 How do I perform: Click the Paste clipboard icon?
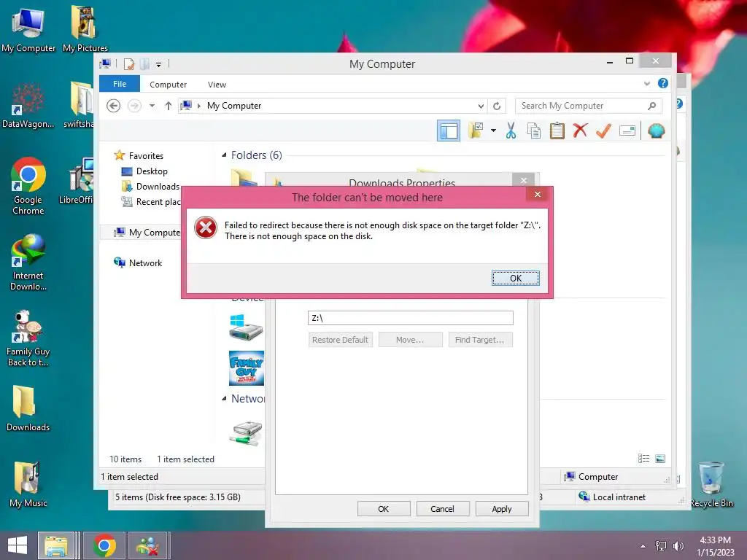(x=557, y=131)
